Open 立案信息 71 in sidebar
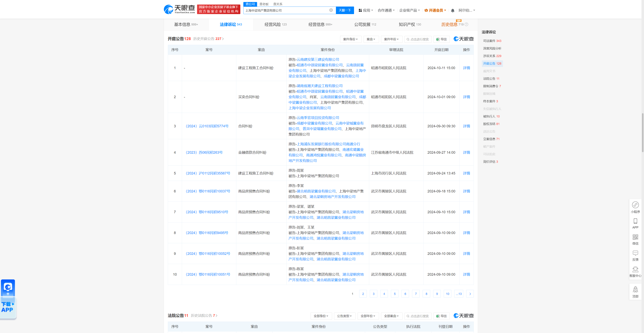This screenshot has width=644, height=333. [491, 139]
